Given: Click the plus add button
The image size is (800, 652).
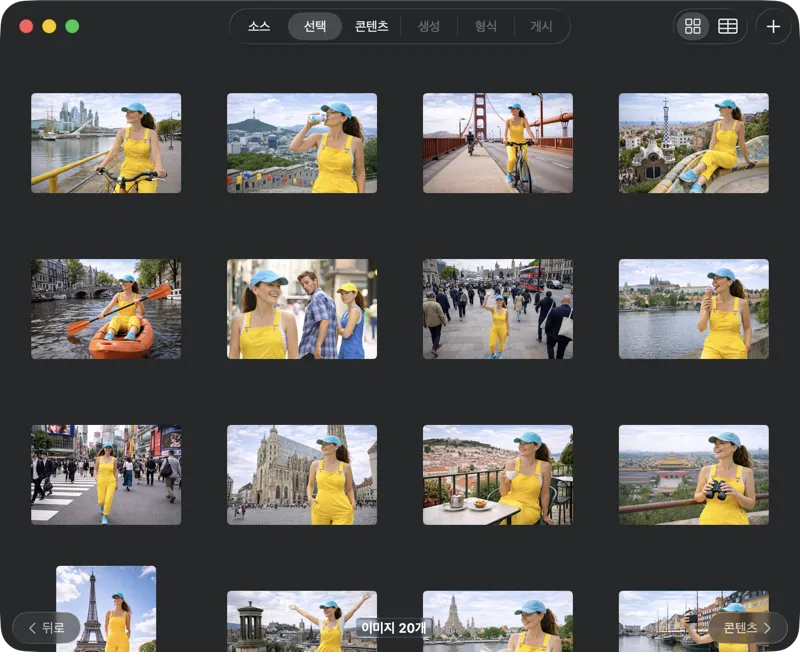Looking at the screenshot, I should [x=773, y=27].
